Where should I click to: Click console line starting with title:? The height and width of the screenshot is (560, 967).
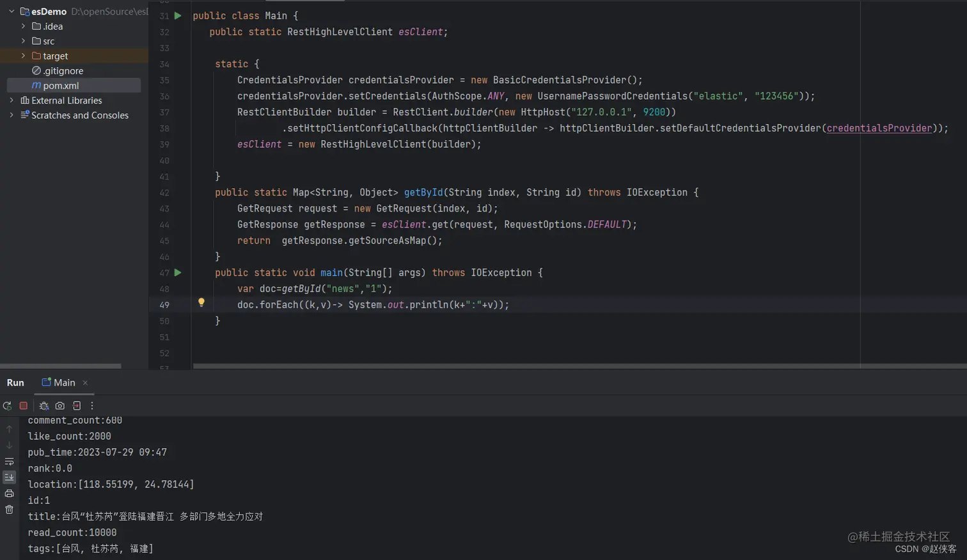pos(145,517)
